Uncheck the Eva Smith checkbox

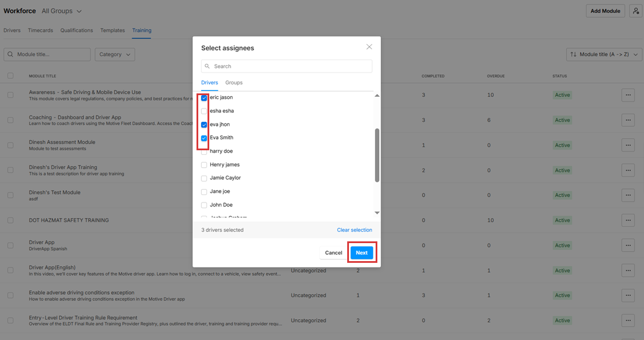204,138
